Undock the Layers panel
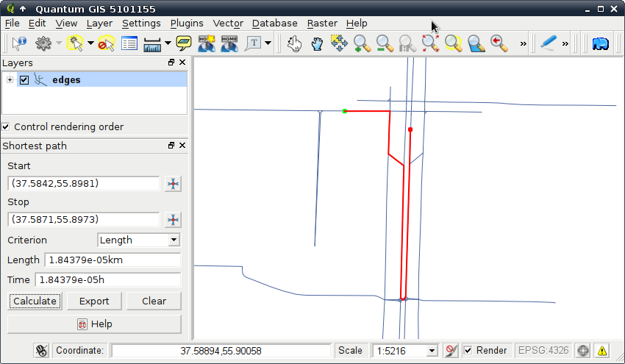 pos(171,63)
